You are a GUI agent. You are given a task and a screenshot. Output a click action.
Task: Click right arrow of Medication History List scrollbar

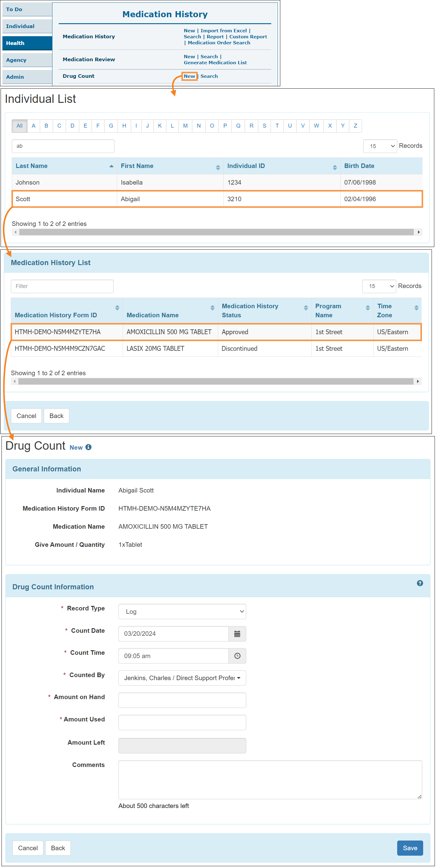418,382
